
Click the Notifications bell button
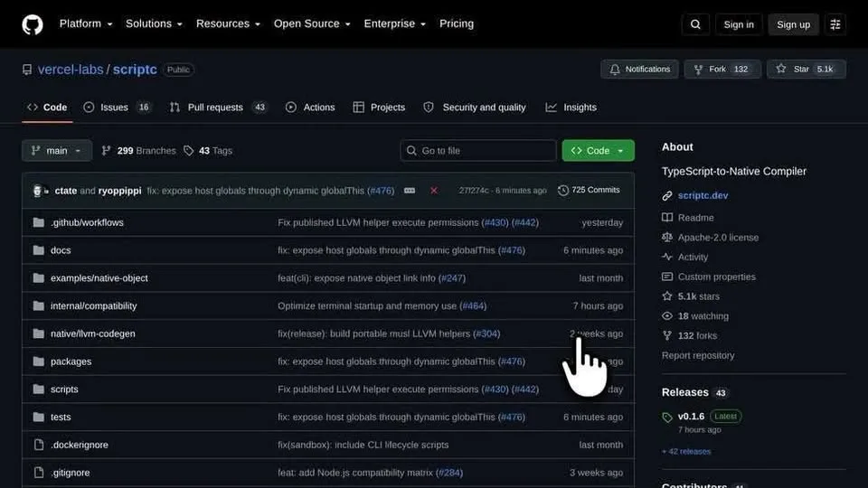click(639, 70)
